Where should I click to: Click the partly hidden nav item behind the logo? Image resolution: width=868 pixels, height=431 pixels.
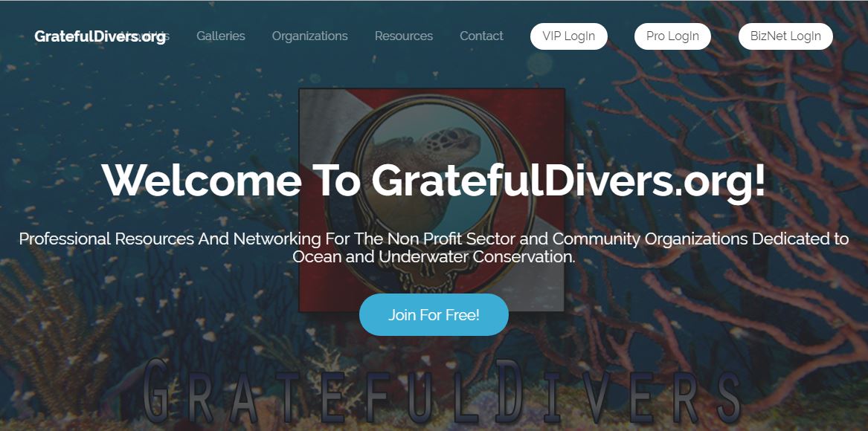(x=158, y=36)
